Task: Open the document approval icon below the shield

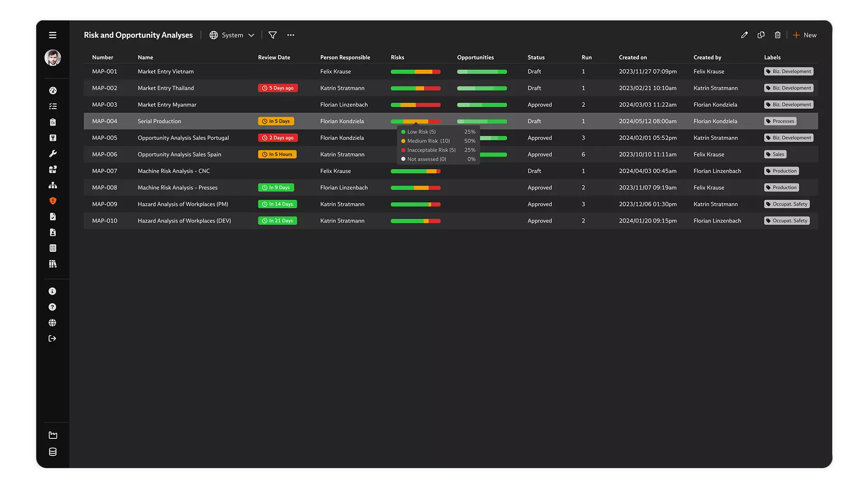Action: (53, 216)
